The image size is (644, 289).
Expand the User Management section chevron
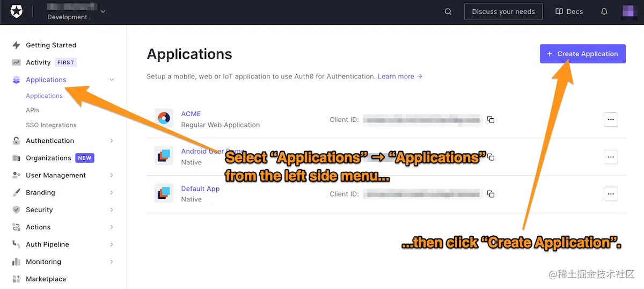tap(112, 175)
